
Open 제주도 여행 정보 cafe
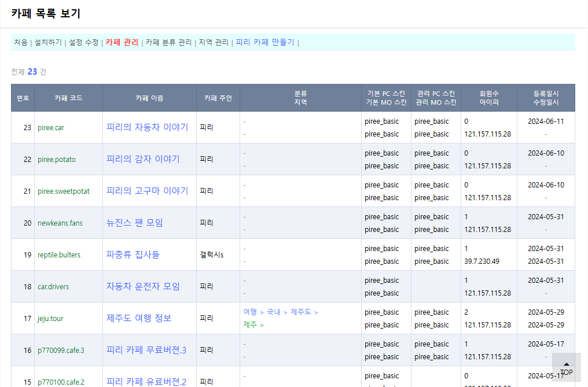coord(139,318)
